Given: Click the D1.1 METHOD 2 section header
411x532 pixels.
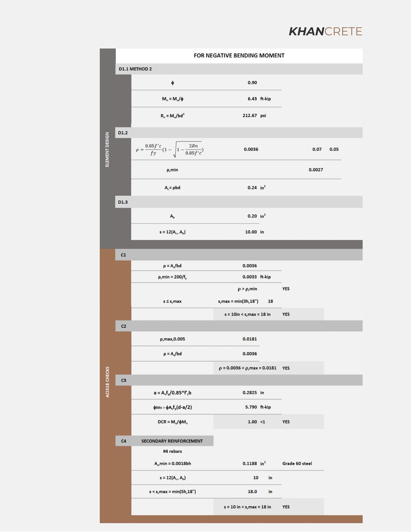Looking at the screenshot, I should coord(135,69).
